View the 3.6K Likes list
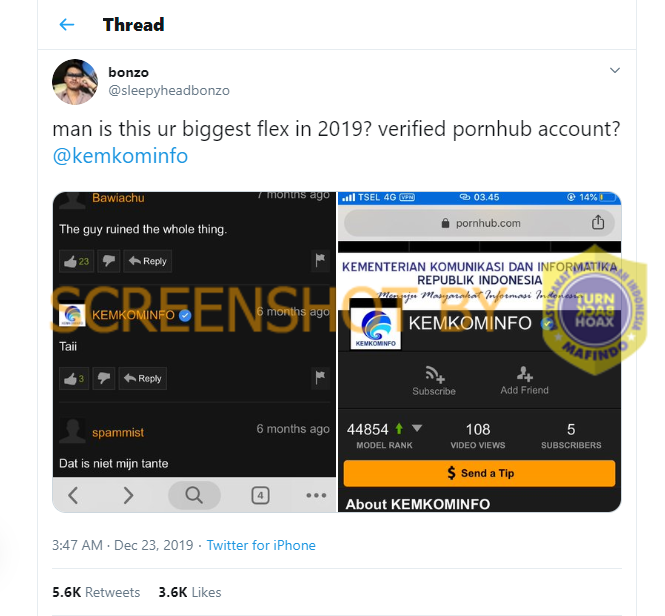 (189, 592)
